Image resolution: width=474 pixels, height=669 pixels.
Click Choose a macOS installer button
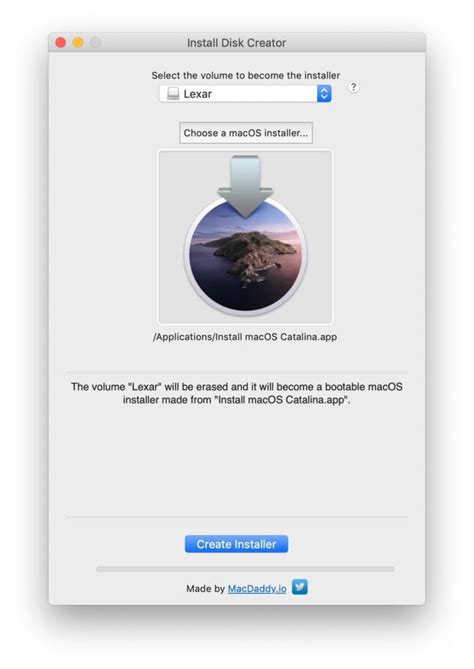[x=246, y=133]
